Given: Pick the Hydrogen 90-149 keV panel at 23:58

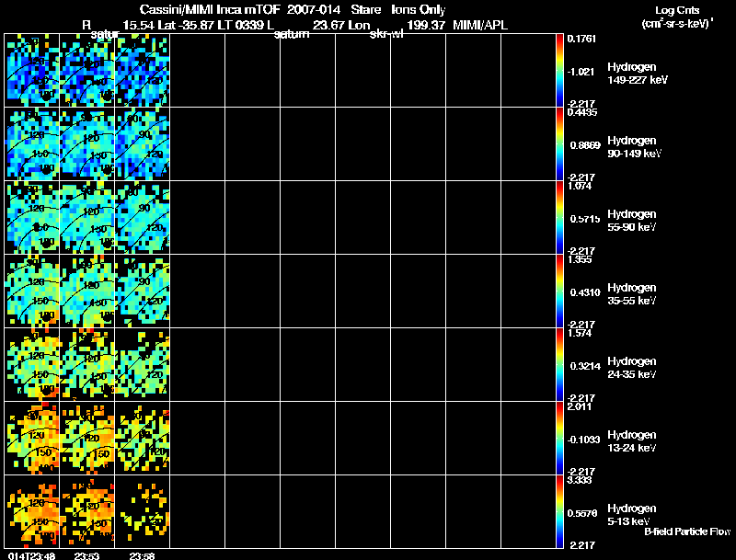Looking at the screenshot, I should coord(143,144).
